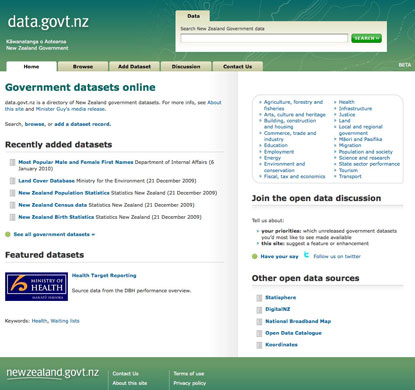Viewport: 415px width, 390px height.
Task: Click the document icon beside Open Data Catalogue
Action: 259,333
